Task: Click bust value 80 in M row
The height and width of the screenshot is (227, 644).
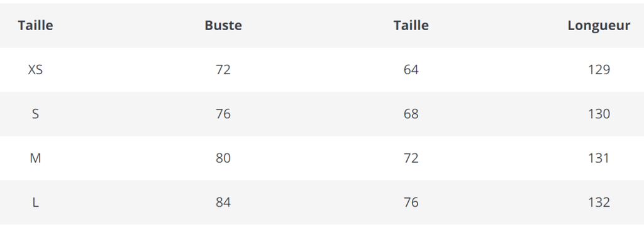Action: coord(223,158)
